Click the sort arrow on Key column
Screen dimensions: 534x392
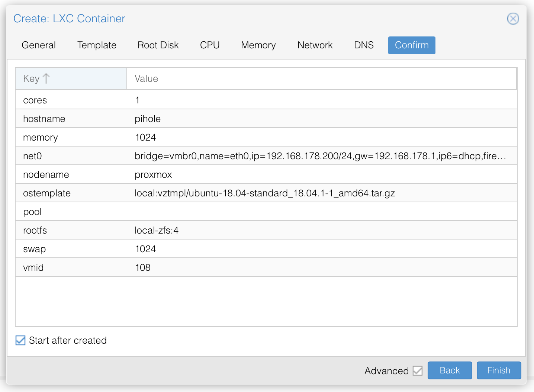(46, 78)
